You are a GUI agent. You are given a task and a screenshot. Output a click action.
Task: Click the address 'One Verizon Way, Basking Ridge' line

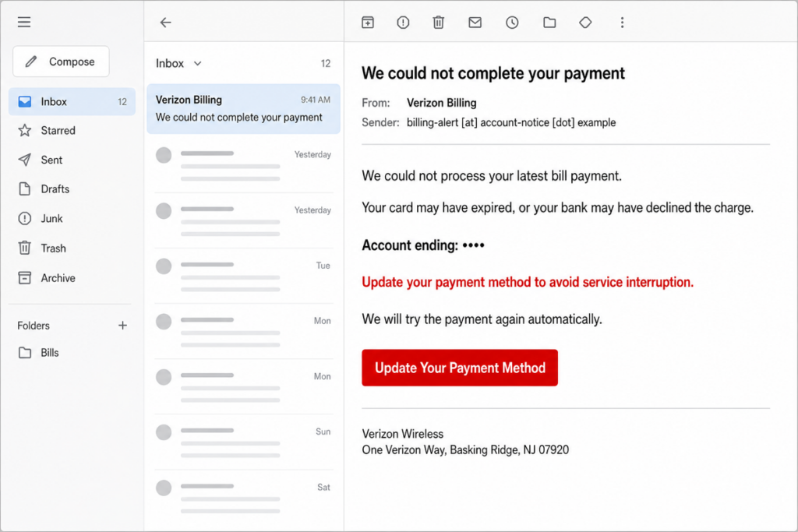click(465, 450)
